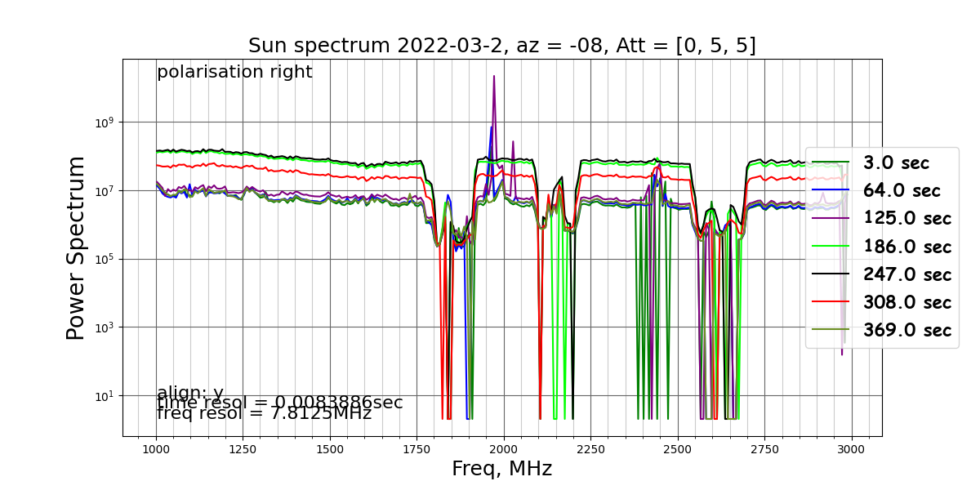Click the Sun spectrum plot title

coord(502,46)
